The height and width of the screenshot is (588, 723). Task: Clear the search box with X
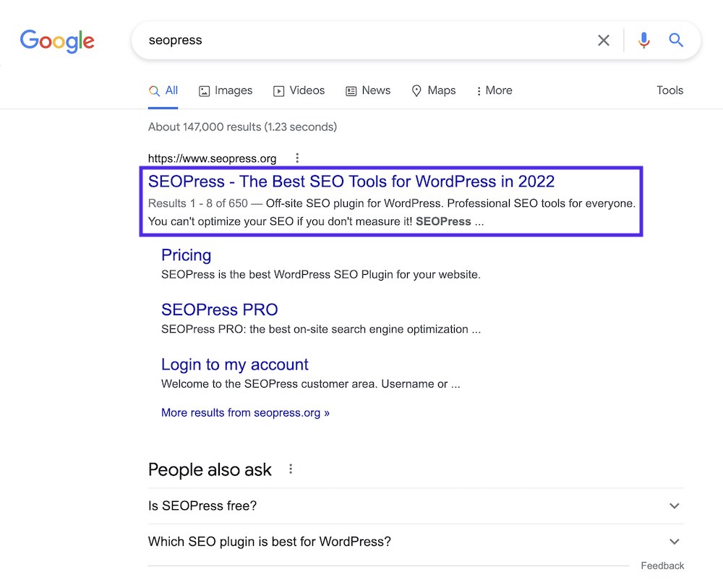coord(604,41)
